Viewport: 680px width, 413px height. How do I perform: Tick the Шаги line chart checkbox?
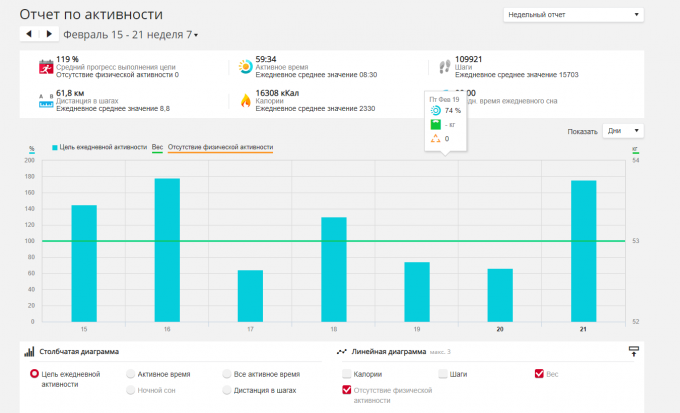click(x=443, y=373)
